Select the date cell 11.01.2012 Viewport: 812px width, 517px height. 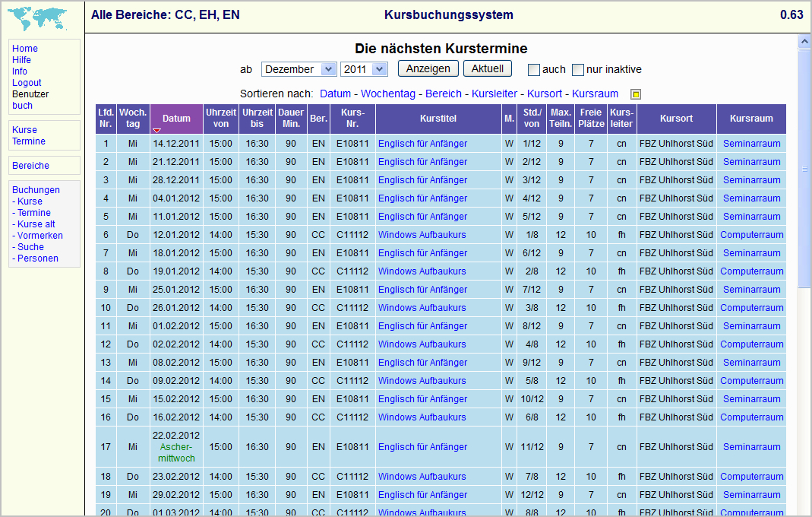[x=176, y=216]
